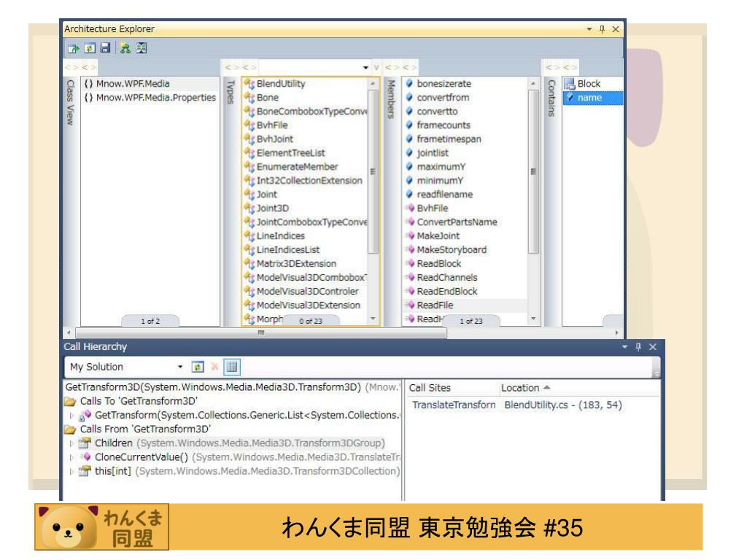Screen dimensions: 747x560
Task: Click the Members list scroll-down arrow
Action: click(533, 319)
